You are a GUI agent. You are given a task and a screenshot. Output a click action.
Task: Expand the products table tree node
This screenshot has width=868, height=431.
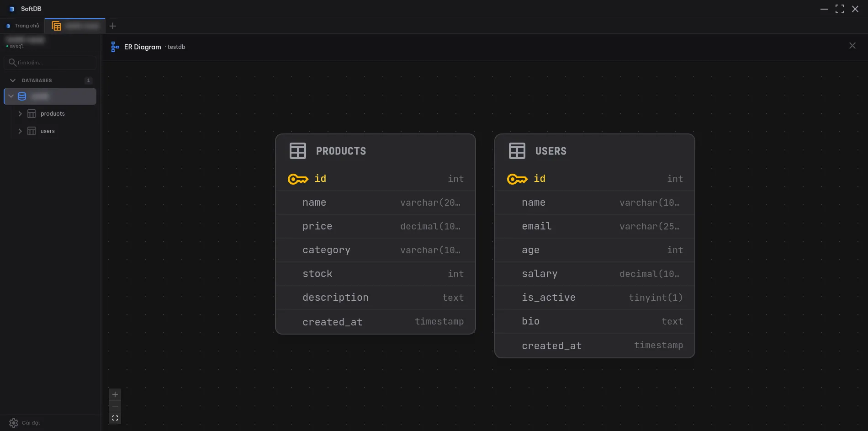20,114
